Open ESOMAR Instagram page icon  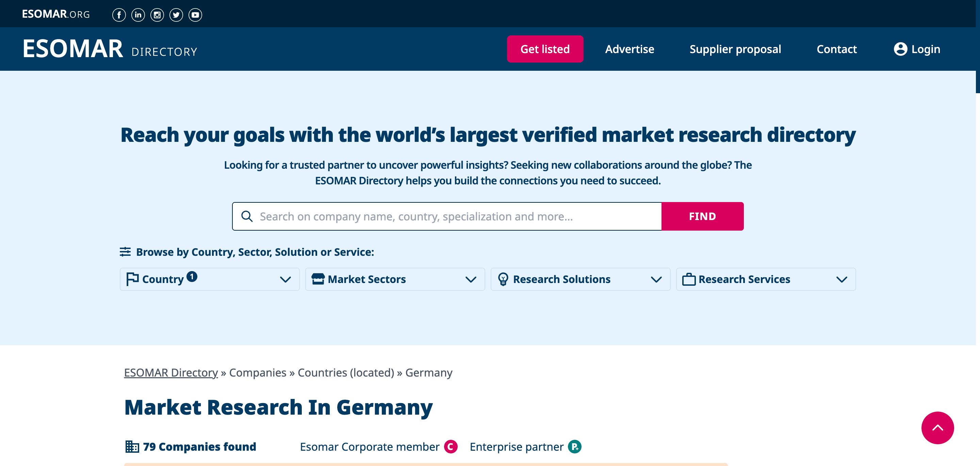(x=157, y=15)
